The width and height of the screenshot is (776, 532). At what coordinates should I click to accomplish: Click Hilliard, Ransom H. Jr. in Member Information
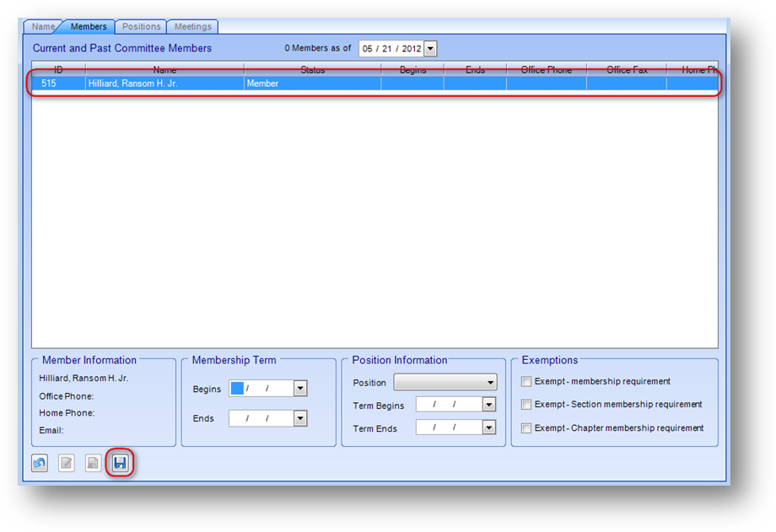84,378
